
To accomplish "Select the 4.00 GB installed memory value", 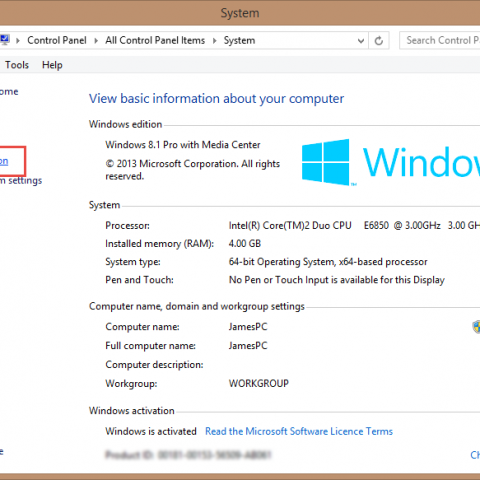I will point(245,243).
